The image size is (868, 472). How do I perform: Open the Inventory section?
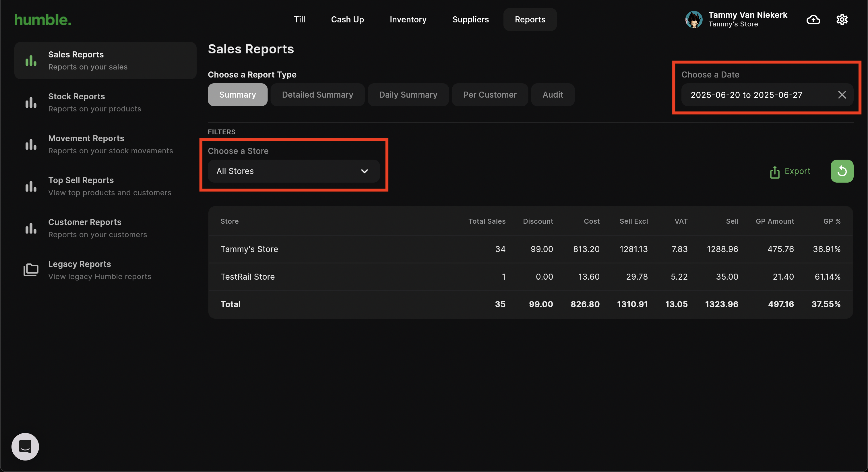pyautogui.click(x=408, y=20)
